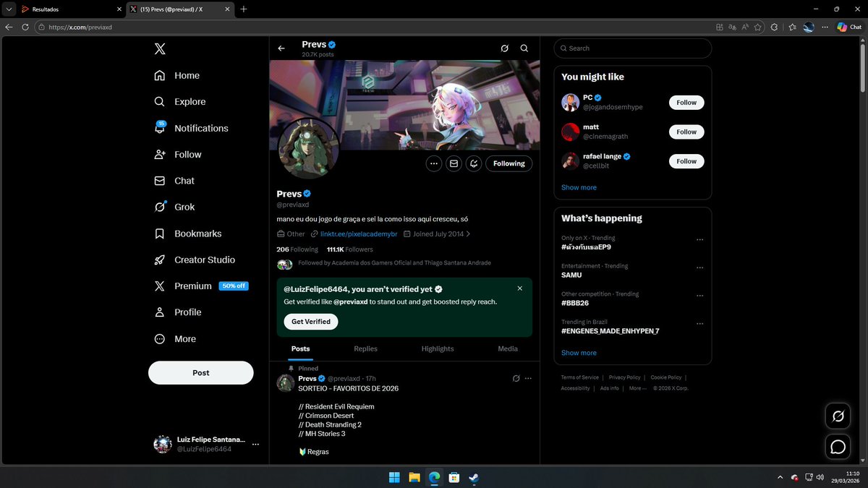The height and width of the screenshot is (488, 868).
Task: Click the back arrow beside Prevs
Action: 281,48
